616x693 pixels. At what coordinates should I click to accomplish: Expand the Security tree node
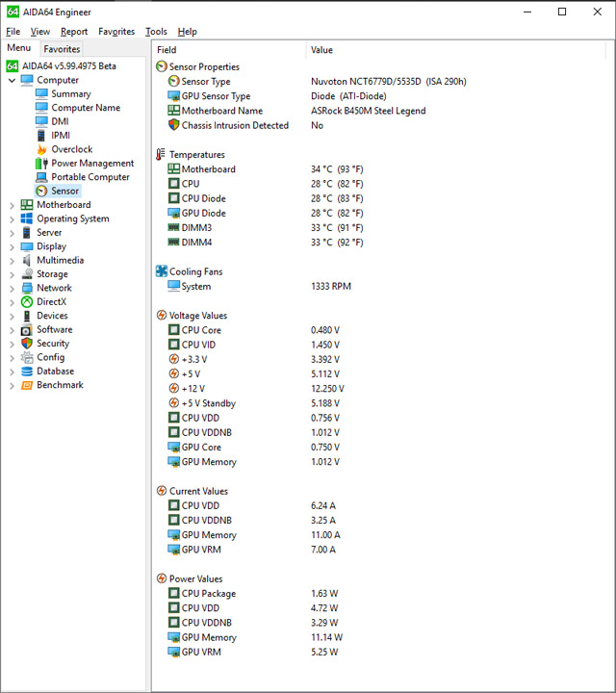click(12, 344)
